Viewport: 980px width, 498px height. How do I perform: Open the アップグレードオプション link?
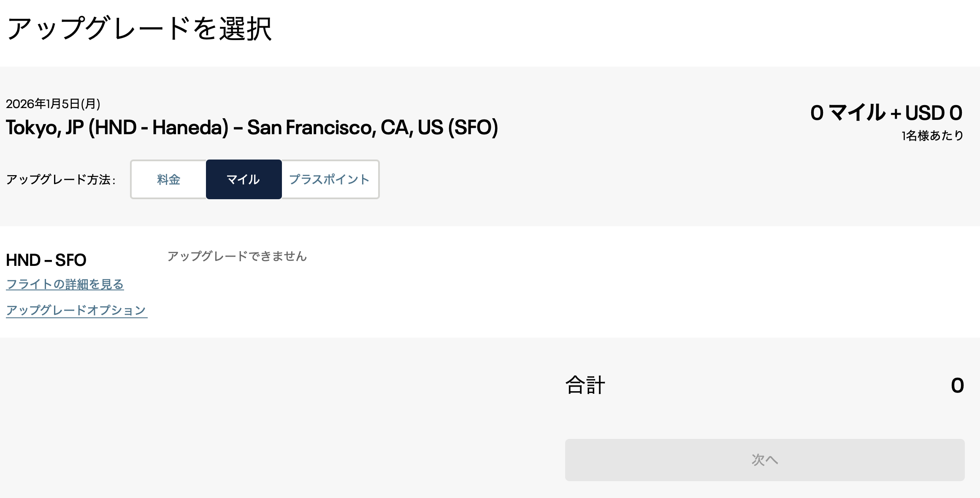tap(76, 310)
